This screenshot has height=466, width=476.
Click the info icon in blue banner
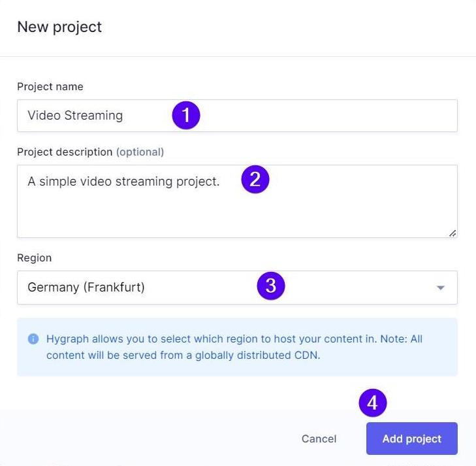tap(33, 339)
